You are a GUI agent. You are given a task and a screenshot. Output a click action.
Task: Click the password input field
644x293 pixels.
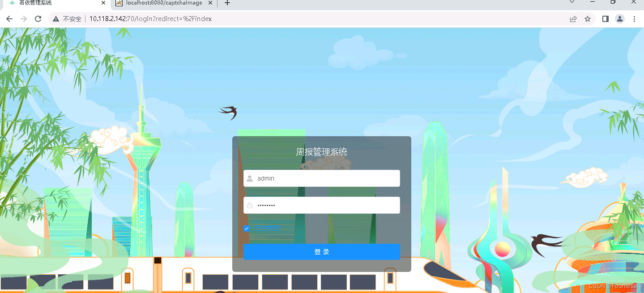tap(321, 205)
